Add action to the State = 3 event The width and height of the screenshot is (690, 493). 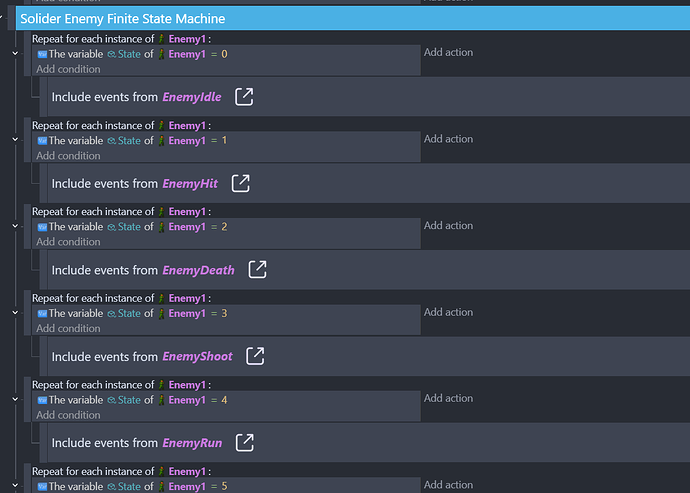pos(448,312)
